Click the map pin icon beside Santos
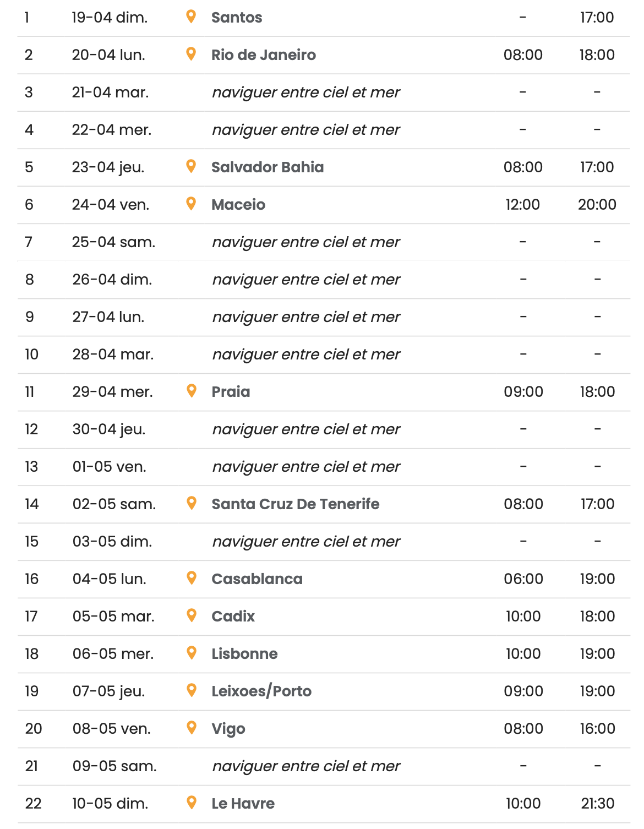 tap(191, 17)
